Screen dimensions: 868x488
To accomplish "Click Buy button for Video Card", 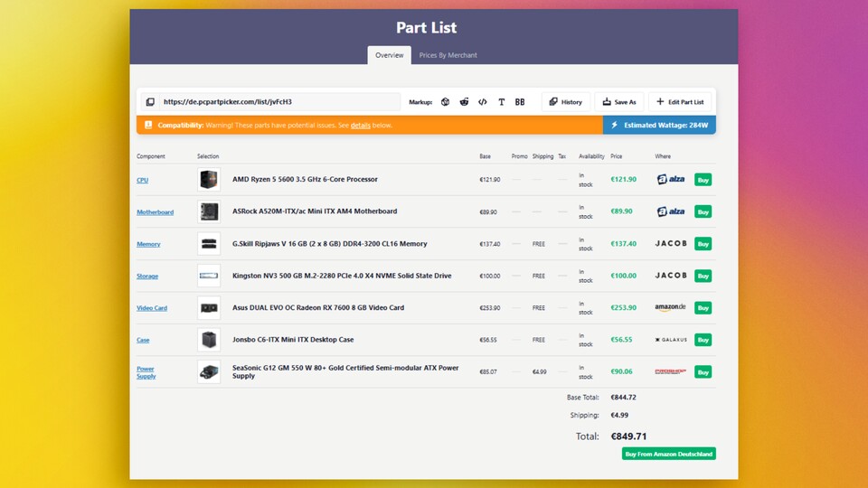I will 703,308.
